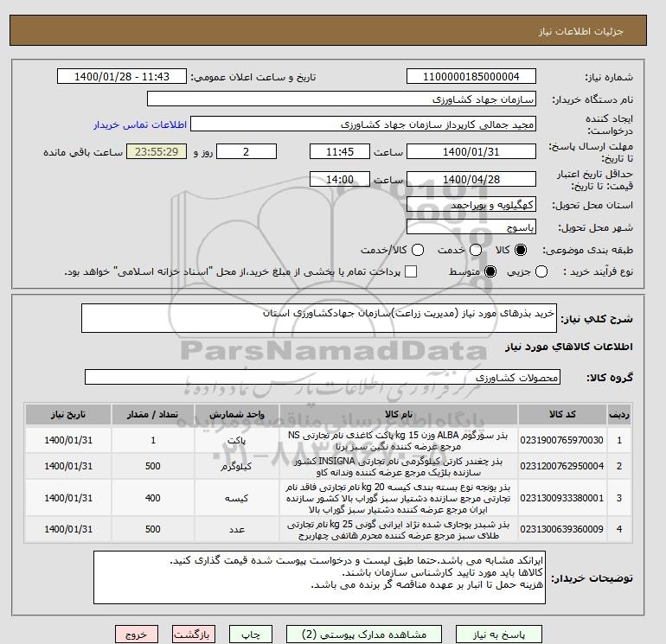Image resolution: width=666 pixels, height=644 pixels.
Task: Click the بذر سورگوم ALBA item name
Action: [x=399, y=441]
